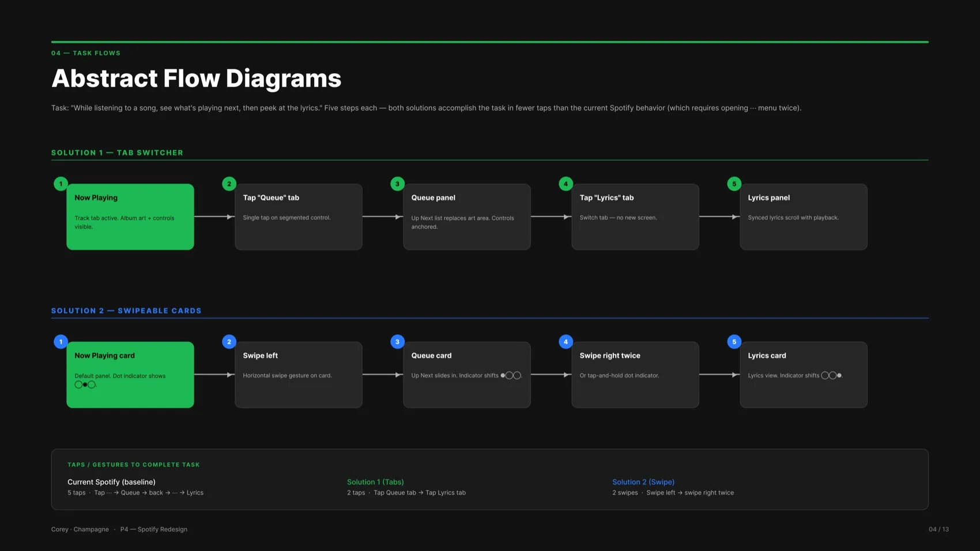The width and height of the screenshot is (980, 551).
Task: Click the dot indicator in the Queue card box
Action: (x=511, y=375)
